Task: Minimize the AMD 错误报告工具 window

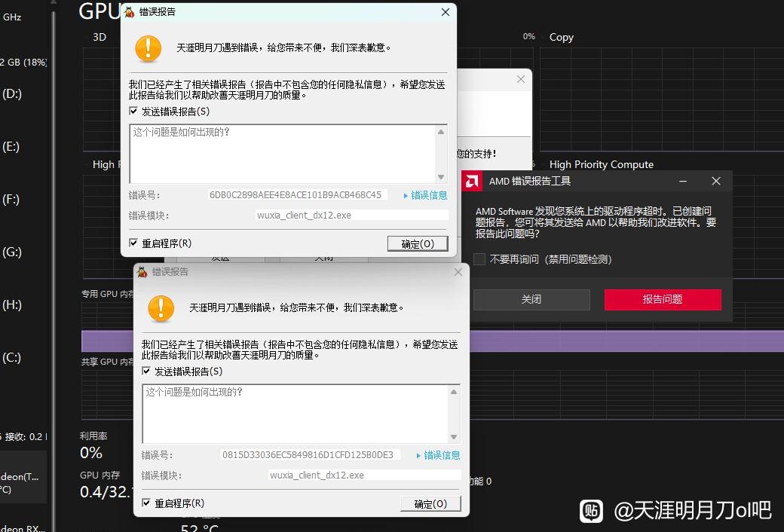Action: coord(683,181)
